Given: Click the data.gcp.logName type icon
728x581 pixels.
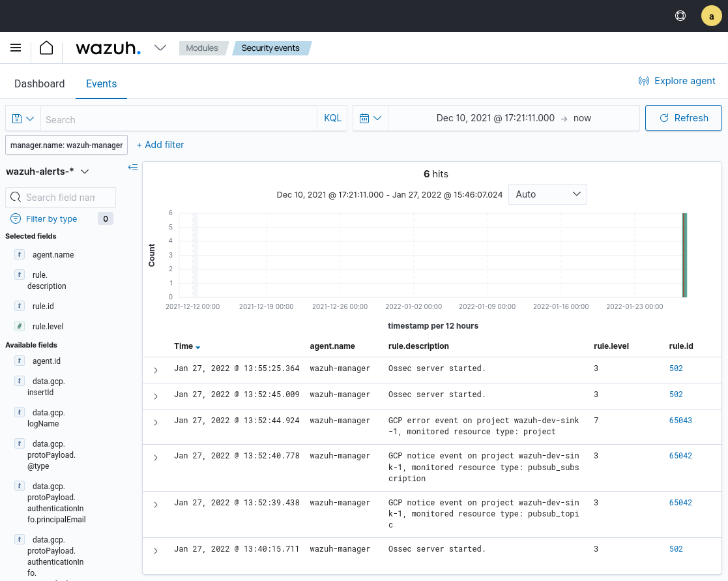Looking at the screenshot, I should tap(19, 412).
